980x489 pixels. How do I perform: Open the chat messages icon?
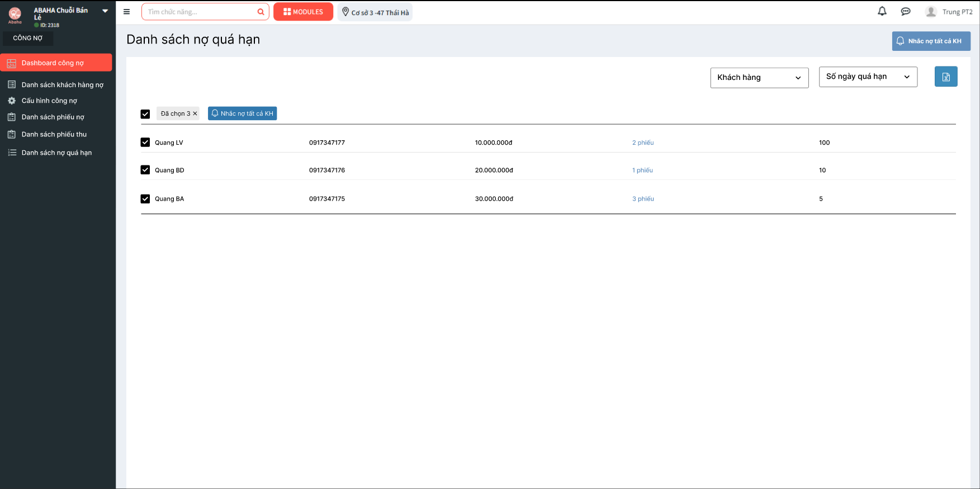tap(905, 12)
